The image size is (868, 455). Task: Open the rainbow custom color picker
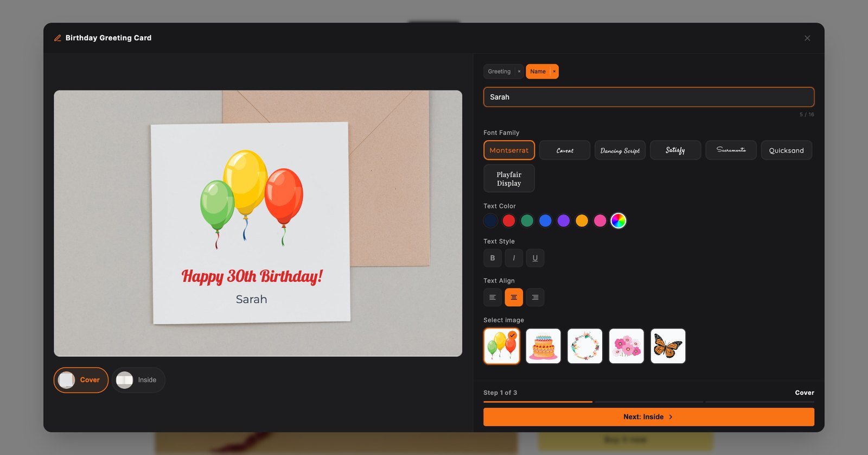pyautogui.click(x=618, y=220)
